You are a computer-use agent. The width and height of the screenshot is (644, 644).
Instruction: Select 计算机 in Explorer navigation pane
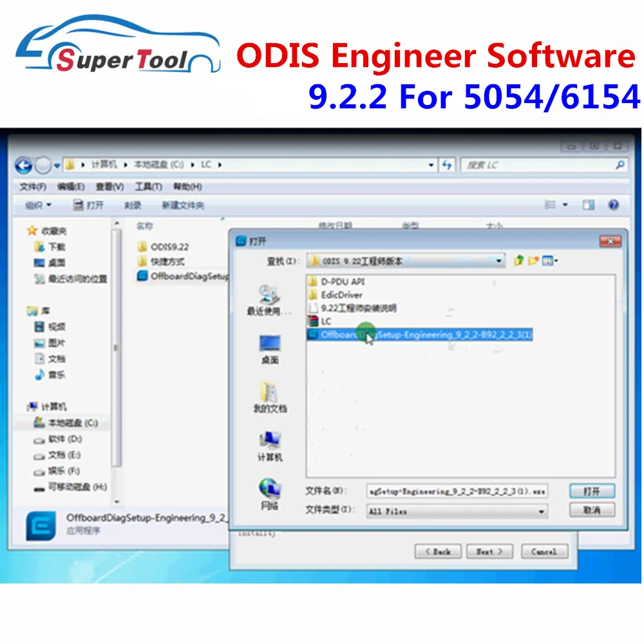(x=46, y=406)
